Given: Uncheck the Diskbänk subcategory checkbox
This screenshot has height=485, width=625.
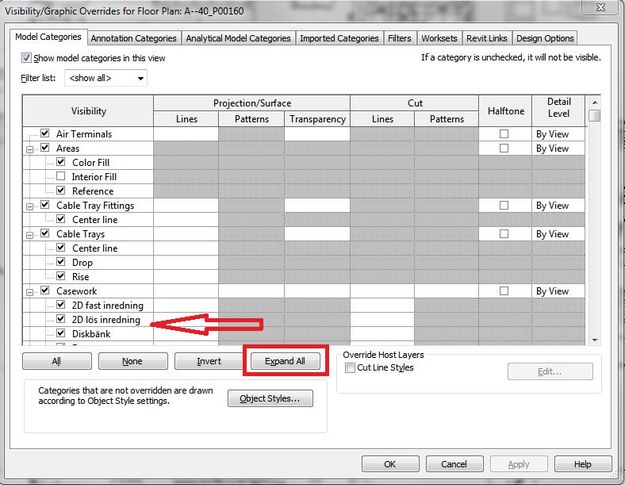Looking at the screenshot, I should (61, 333).
